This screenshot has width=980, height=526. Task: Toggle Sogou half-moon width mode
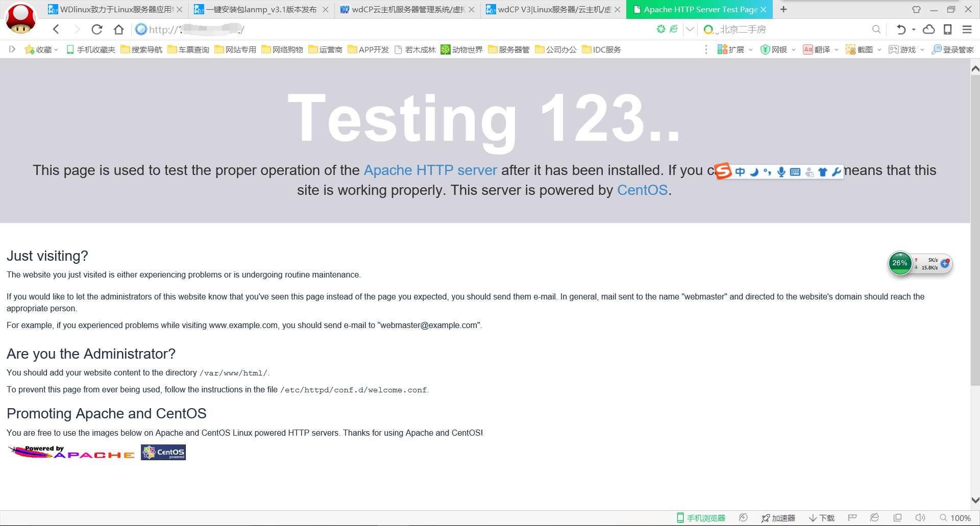click(x=754, y=172)
